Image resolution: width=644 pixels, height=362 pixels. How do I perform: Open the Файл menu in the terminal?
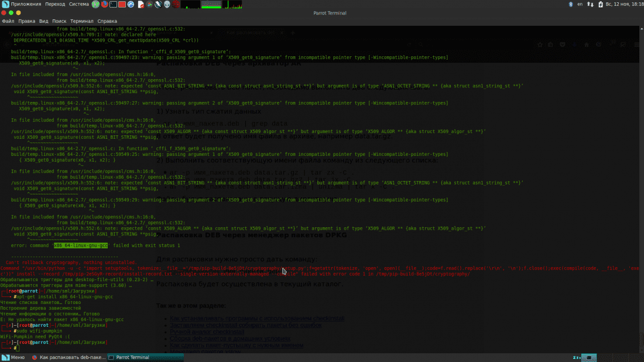coord(8,21)
